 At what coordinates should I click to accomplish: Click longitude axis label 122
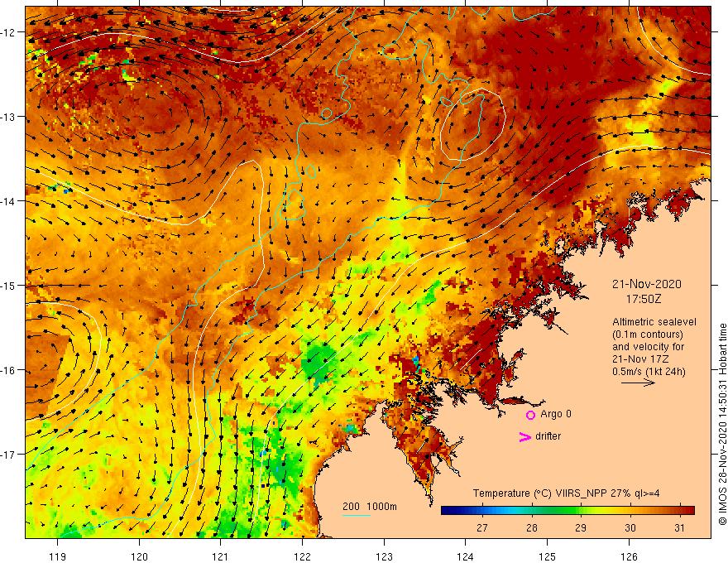302,556
